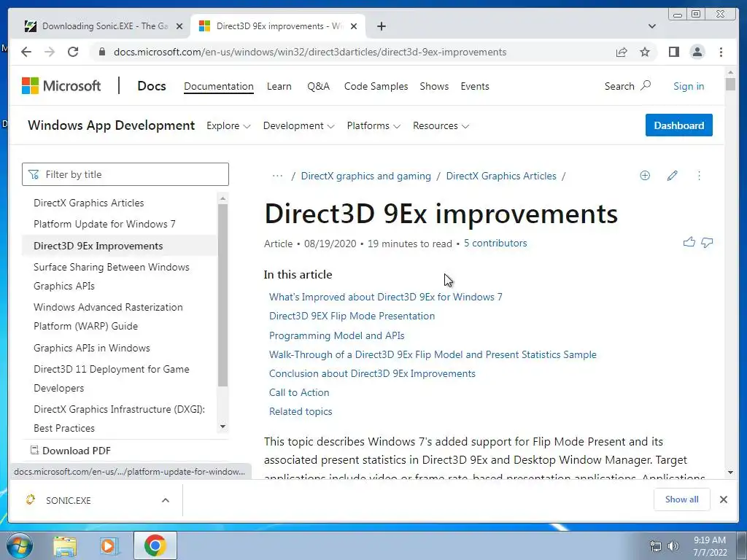Open Windows Explorer from the taskbar
Screen dimensions: 747x560
pos(65,545)
